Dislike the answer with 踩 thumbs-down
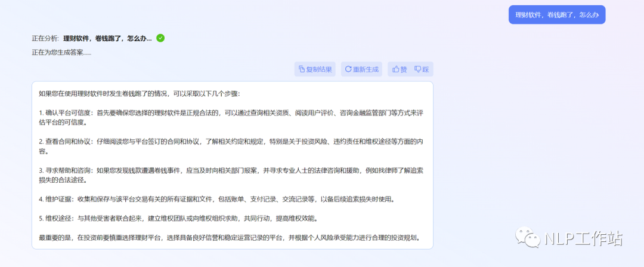Image resolution: width=644 pixels, height=267 pixels. click(422, 69)
